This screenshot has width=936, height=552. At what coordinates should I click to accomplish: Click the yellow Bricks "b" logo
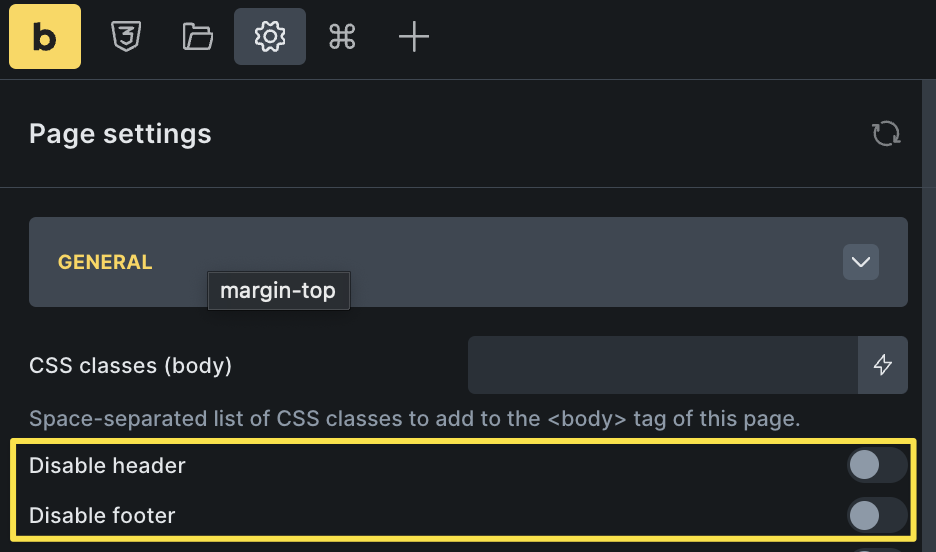coord(45,36)
